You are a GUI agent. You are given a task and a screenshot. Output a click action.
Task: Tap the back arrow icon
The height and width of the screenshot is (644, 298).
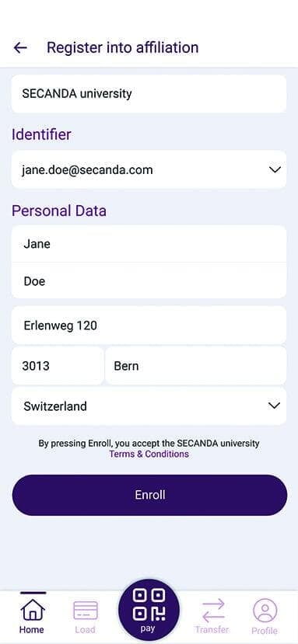point(20,47)
